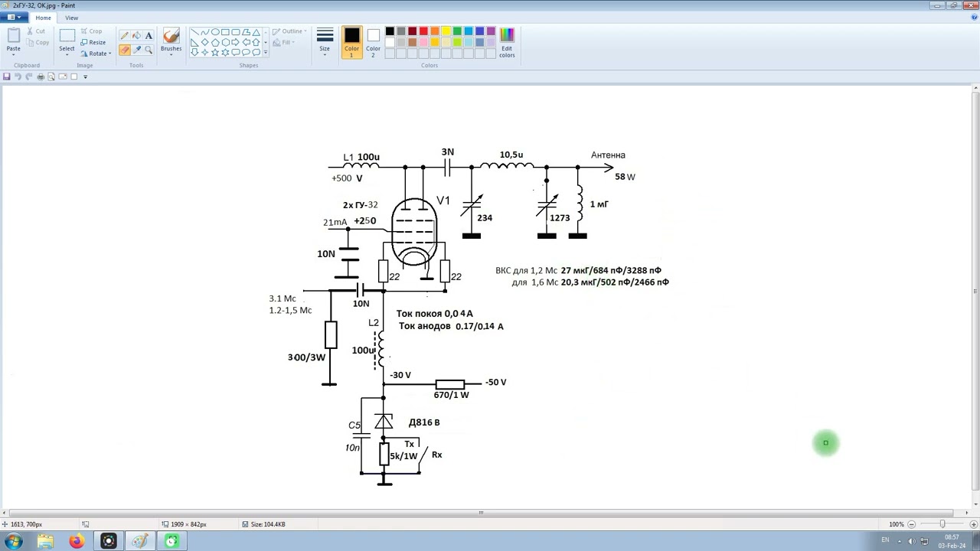Screen dimensions: 980x551
Task: Click the Brushes tool icon
Action: (171, 35)
